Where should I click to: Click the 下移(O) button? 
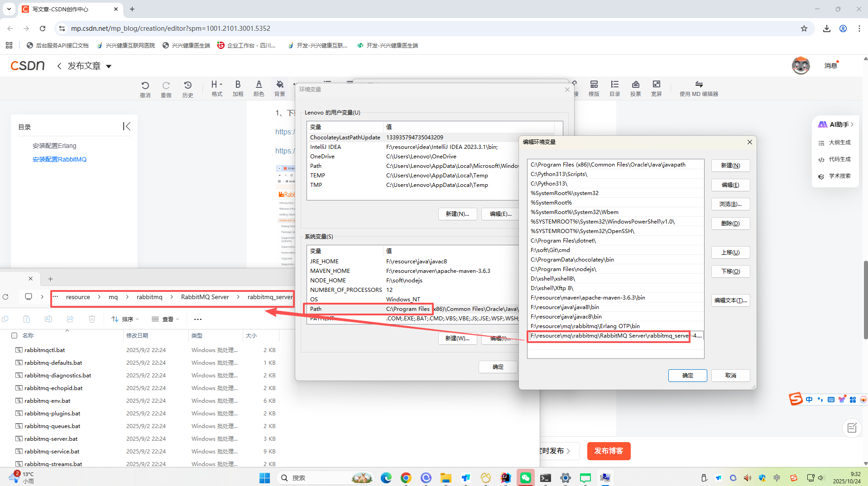pyautogui.click(x=730, y=272)
